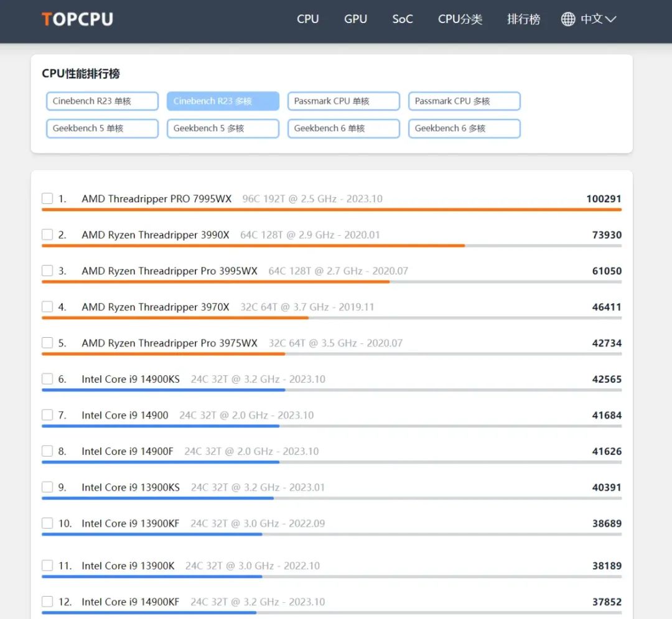Click the score 46411

click(607, 307)
